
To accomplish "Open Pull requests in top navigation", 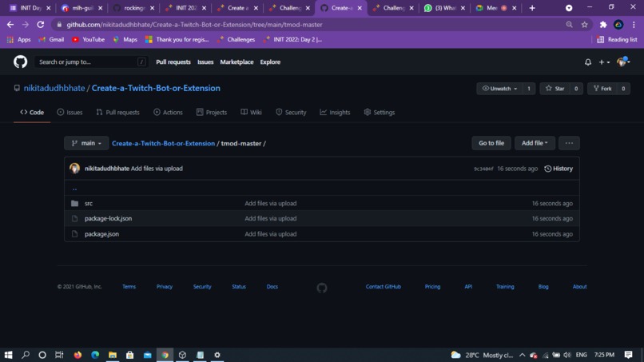I will 173,62.
